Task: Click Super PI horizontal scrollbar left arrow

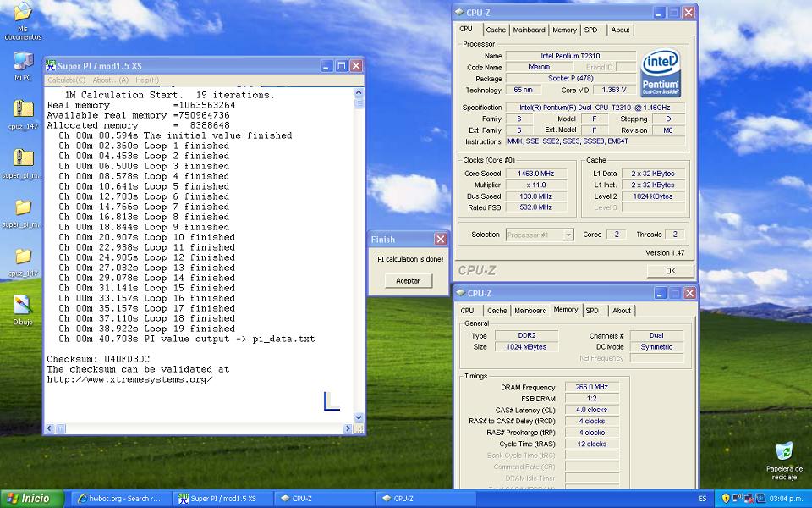Action: pyautogui.click(x=50, y=428)
